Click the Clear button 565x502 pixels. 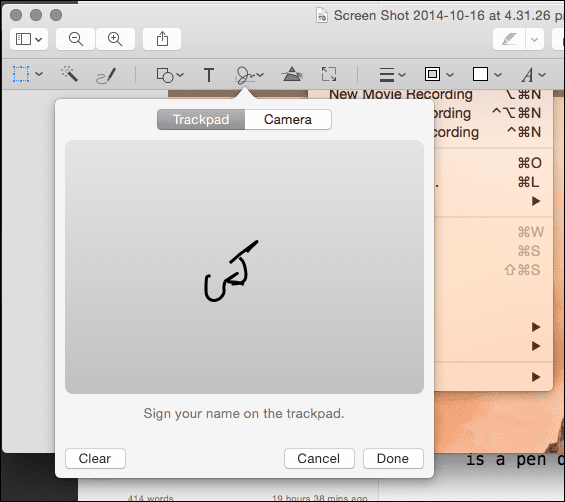point(95,458)
